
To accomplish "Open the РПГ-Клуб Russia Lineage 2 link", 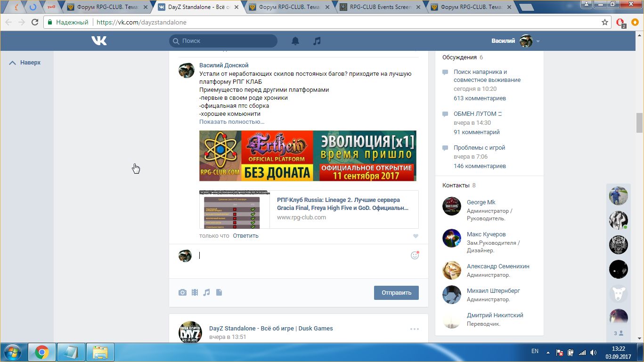I will coord(342,204).
